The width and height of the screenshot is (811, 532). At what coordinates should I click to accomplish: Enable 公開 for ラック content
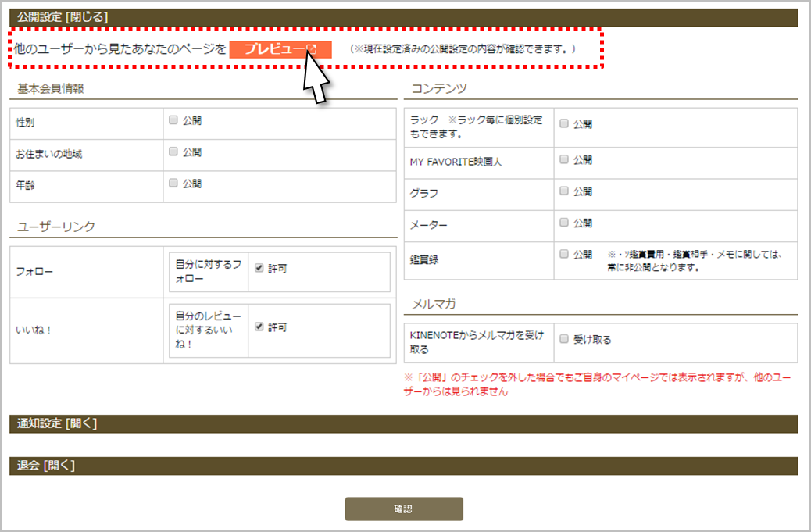click(x=564, y=123)
